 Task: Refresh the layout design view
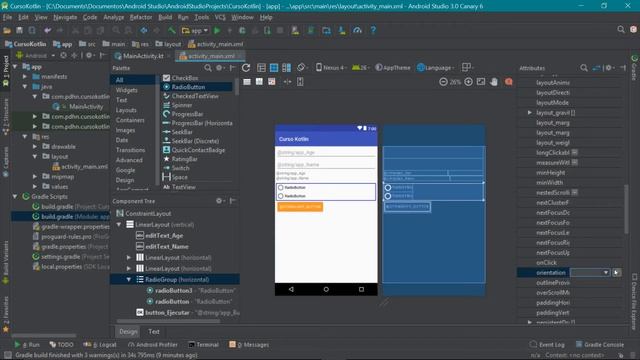246,68
